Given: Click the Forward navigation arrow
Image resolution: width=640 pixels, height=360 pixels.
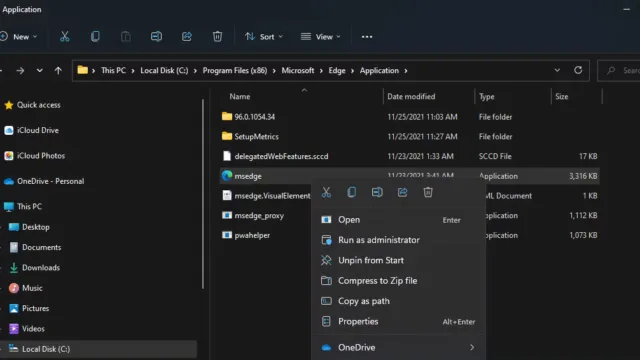Looking at the screenshot, I should tap(20, 71).
